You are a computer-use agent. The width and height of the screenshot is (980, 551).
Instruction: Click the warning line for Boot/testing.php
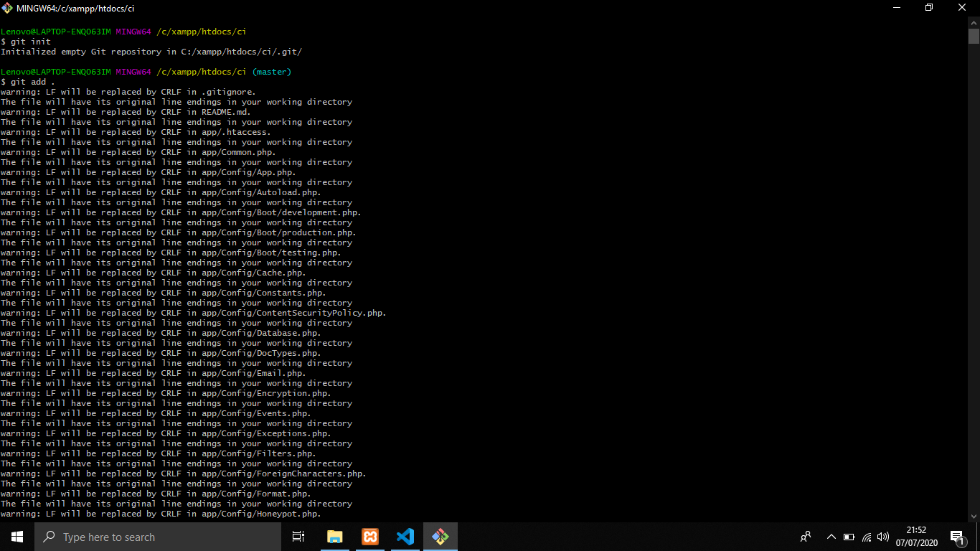(171, 253)
